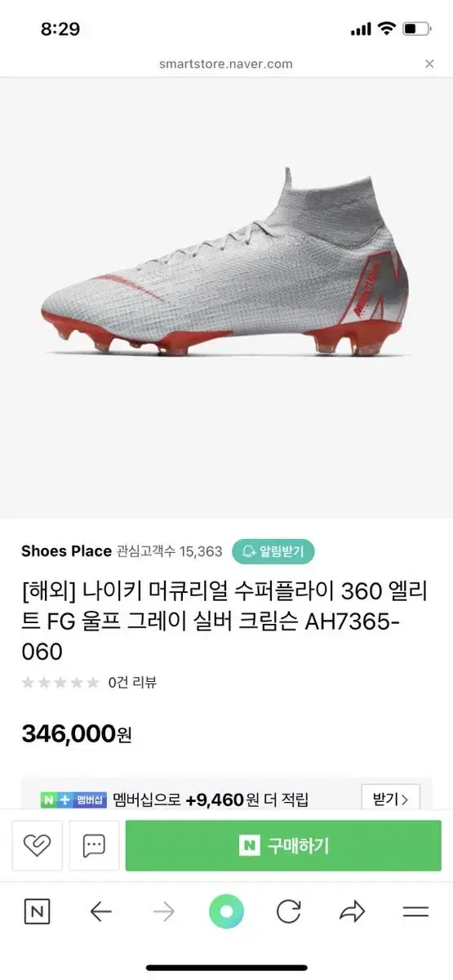
Task: Open the chat inquiry icon
Action: click(94, 846)
